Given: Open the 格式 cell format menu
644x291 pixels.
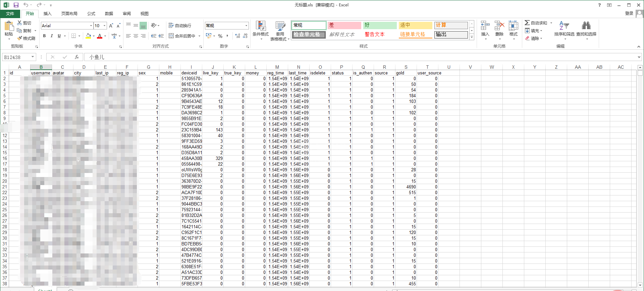Looking at the screenshot, I should tap(514, 30).
